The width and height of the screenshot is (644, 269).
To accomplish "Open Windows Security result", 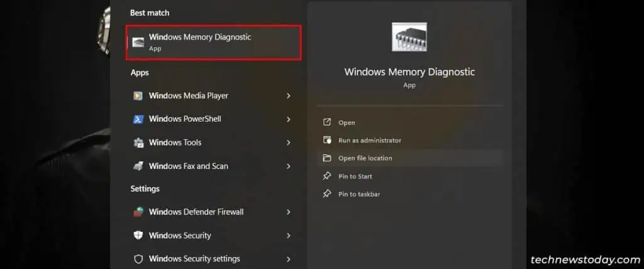I will tap(214, 236).
